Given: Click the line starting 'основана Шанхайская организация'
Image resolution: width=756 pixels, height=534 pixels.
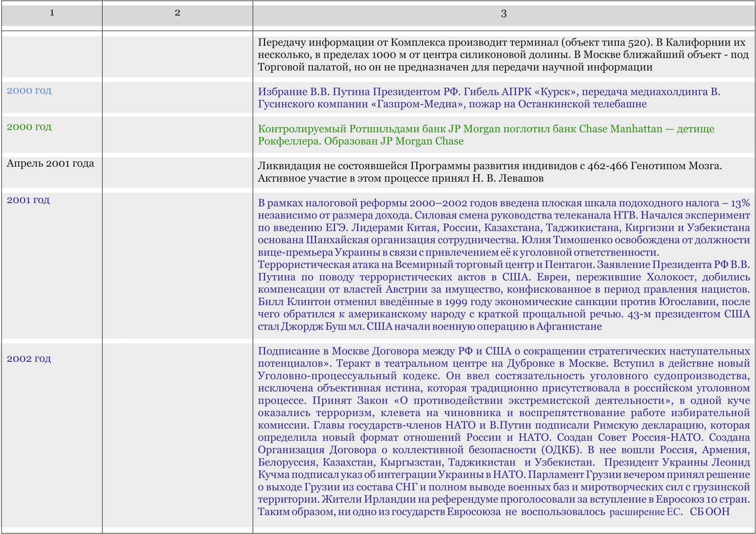Looking at the screenshot, I should tap(504, 240).
